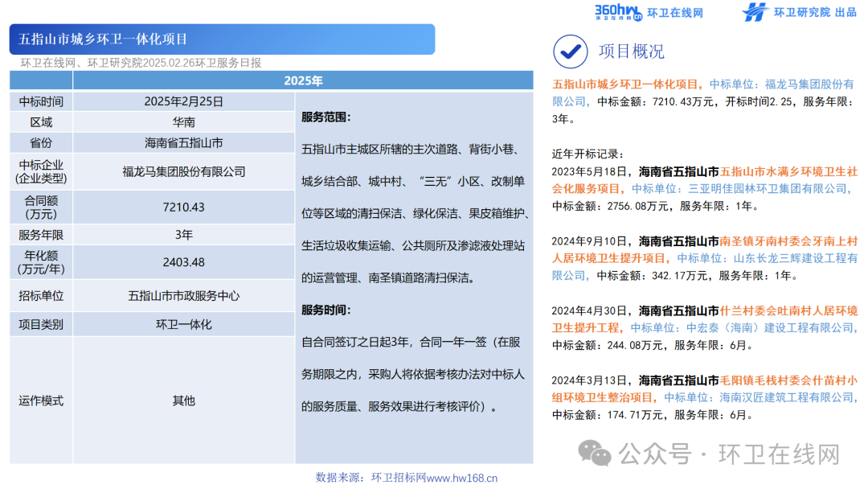Click the 省份 value 海南省五指山市
The width and height of the screenshot is (868, 489).
(x=184, y=143)
